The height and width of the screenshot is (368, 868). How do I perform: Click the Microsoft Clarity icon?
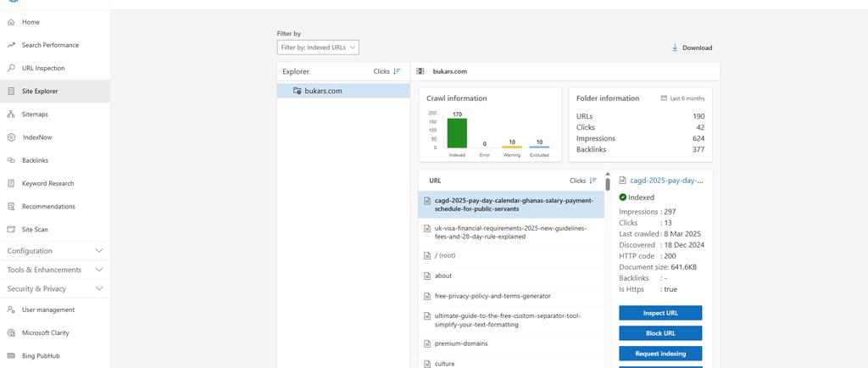point(11,333)
